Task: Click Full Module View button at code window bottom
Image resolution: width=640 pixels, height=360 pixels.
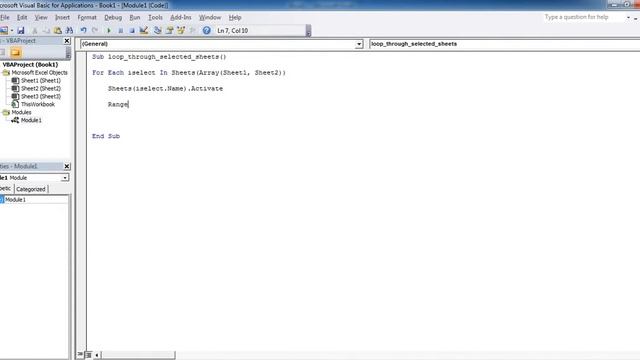Action: [89, 355]
